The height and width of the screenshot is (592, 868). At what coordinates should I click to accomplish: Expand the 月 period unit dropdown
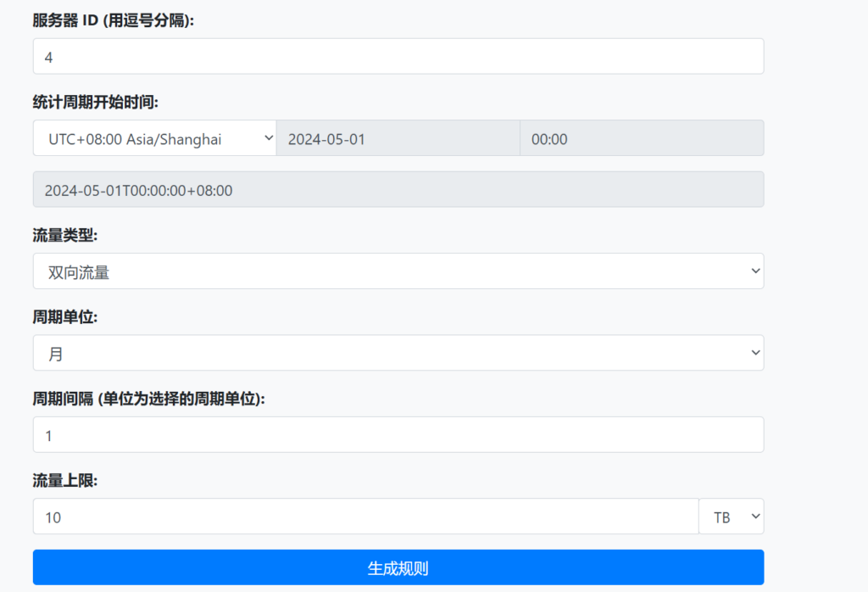[398, 353]
